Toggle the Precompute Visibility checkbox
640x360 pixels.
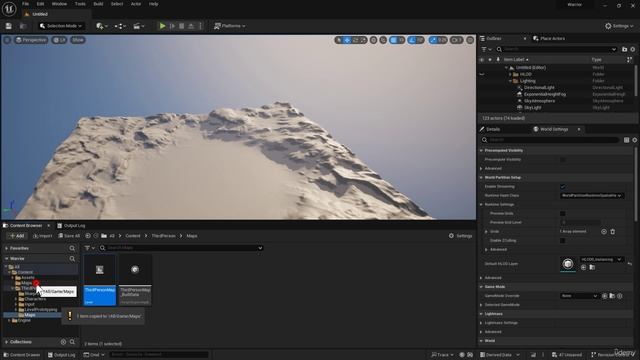[563, 160]
